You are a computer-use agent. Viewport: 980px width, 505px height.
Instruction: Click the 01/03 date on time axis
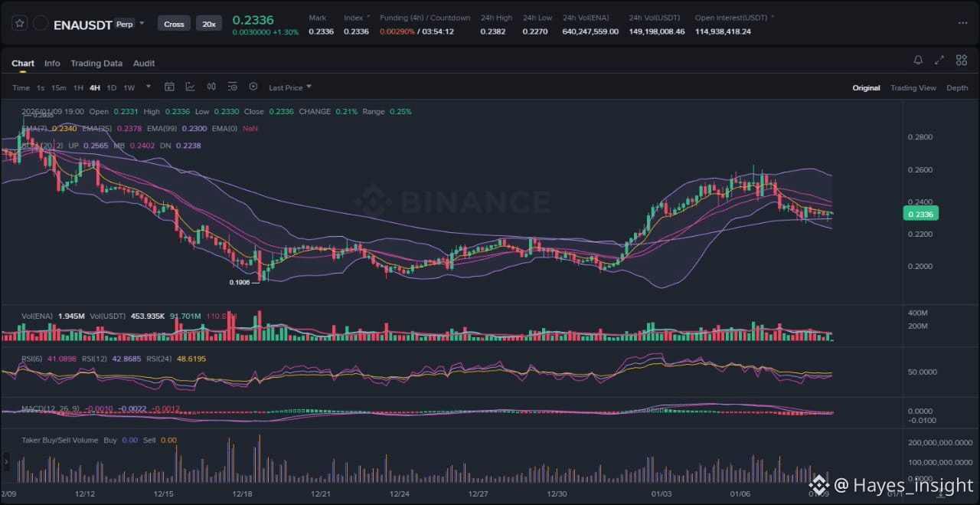tap(661, 494)
